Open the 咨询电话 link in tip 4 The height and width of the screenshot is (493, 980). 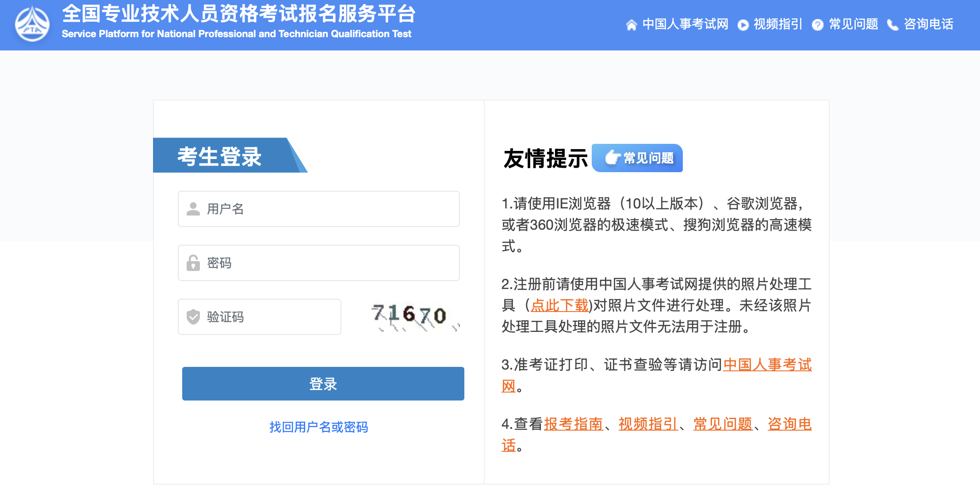coord(790,424)
